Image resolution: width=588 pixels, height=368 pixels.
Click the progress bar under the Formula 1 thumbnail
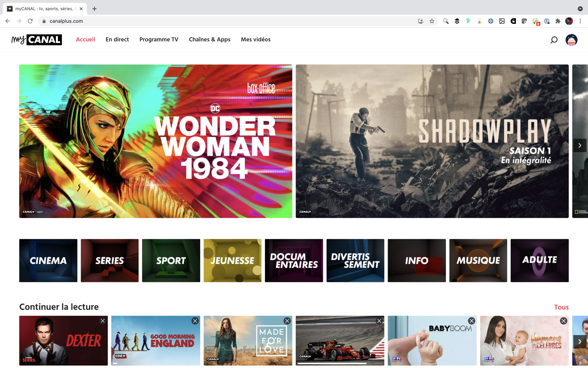[340, 363]
